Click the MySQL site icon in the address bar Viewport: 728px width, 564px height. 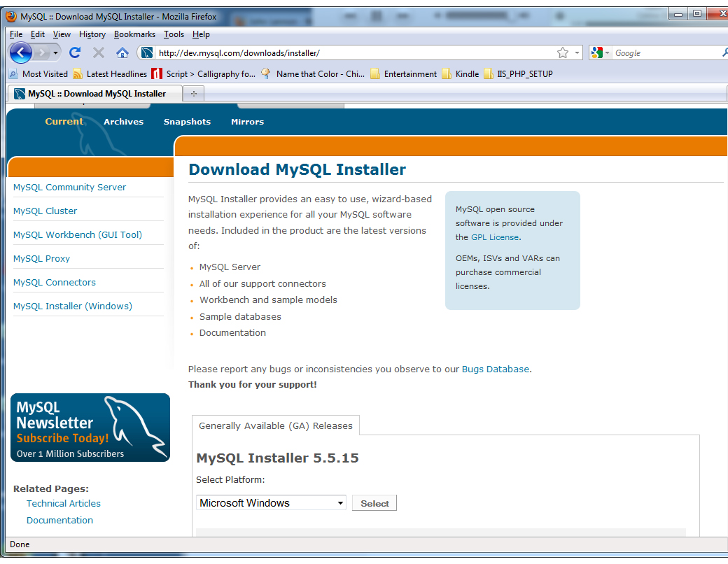[147, 53]
